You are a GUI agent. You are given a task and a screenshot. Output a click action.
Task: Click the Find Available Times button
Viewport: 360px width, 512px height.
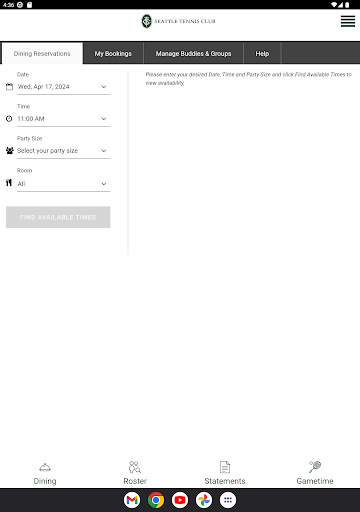pyautogui.click(x=58, y=217)
